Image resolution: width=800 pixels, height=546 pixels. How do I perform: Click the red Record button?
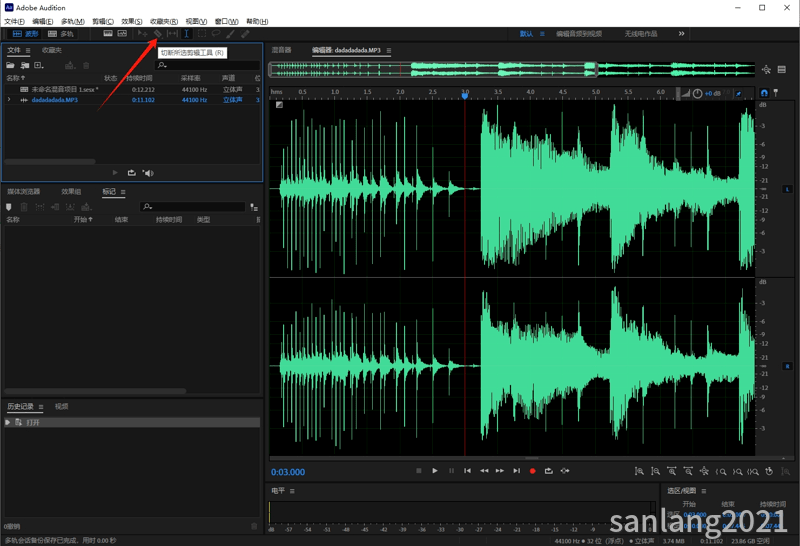click(x=532, y=471)
